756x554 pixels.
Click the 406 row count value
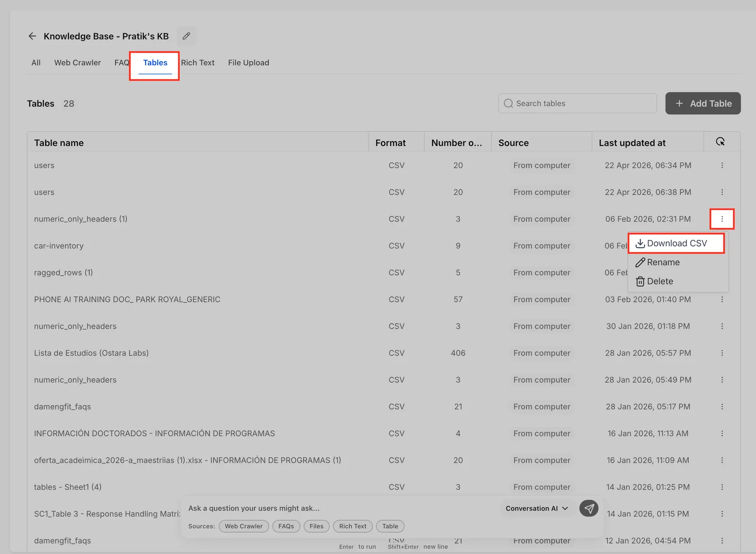tap(458, 353)
